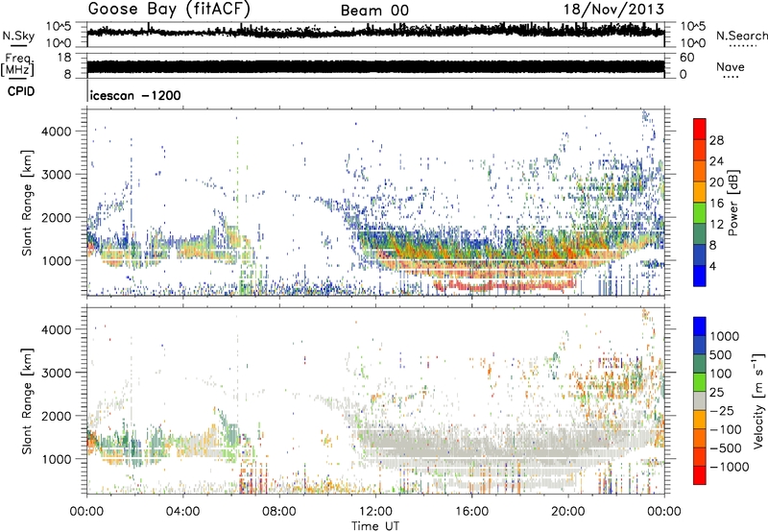This screenshot has height=532, width=768.
Task: Click the '08:00' time axis tick label
Action: [x=278, y=512]
